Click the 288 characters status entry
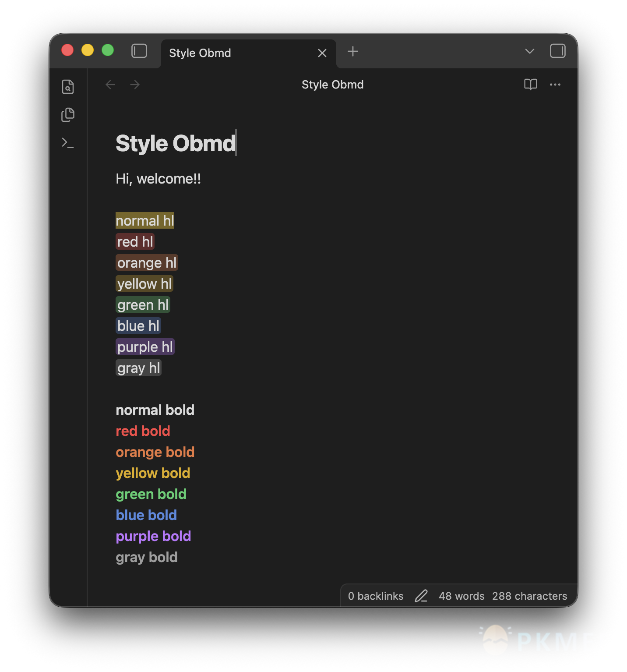This screenshot has width=627, height=672. (x=529, y=596)
